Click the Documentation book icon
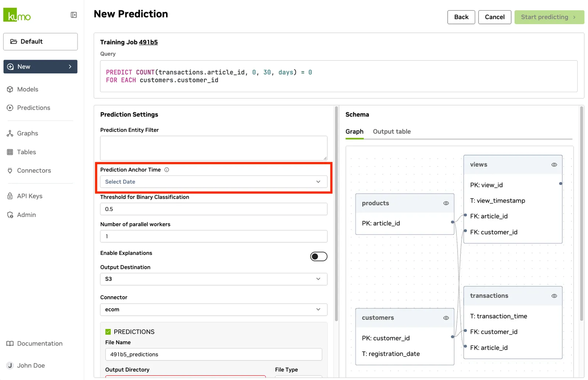 pos(10,344)
